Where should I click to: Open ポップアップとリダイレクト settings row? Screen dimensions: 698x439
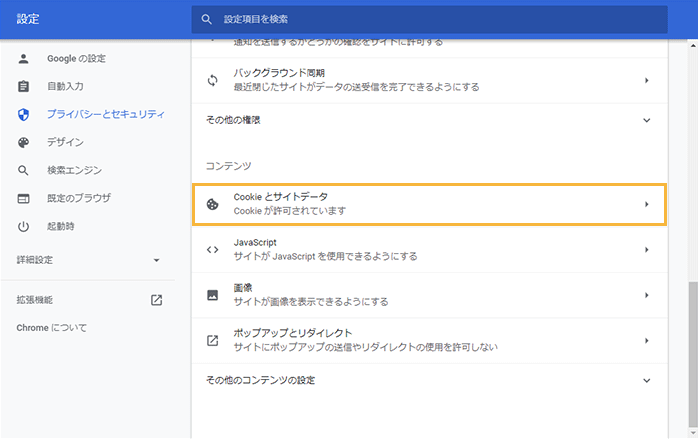(x=430, y=340)
